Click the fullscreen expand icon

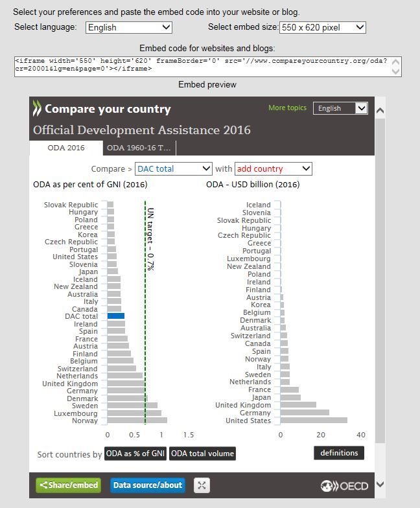(202, 485)
